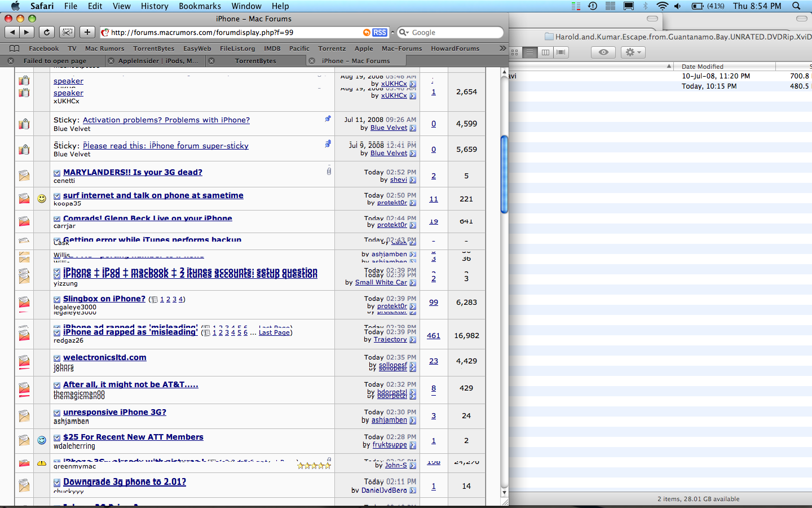812x508 pixels.
Task: Click scroll down arrow of Safari scrollbar
Action: pos(504,493)
